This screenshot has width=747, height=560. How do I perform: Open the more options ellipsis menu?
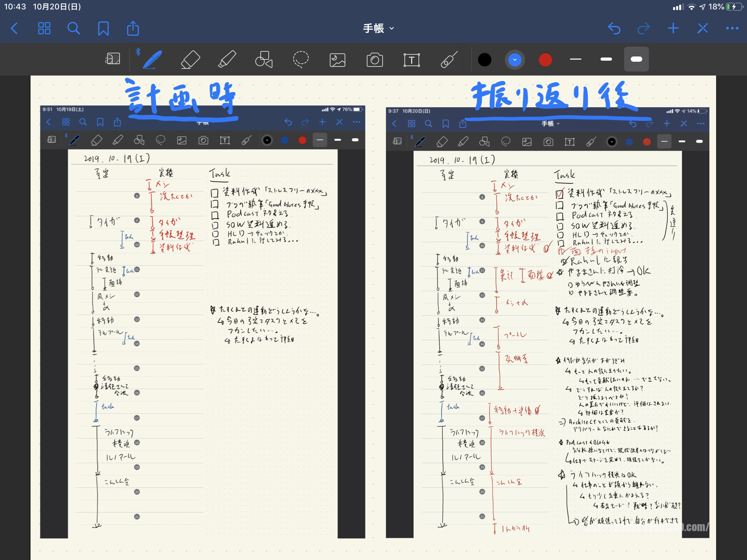tap(732, 28)
